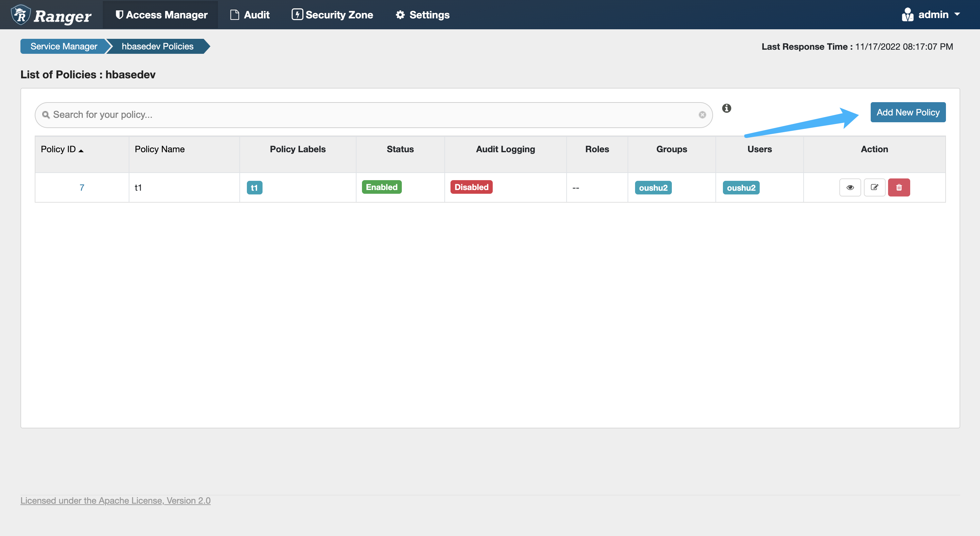
Task: Open the Settings menu
Action: click(x=422, y=15)
